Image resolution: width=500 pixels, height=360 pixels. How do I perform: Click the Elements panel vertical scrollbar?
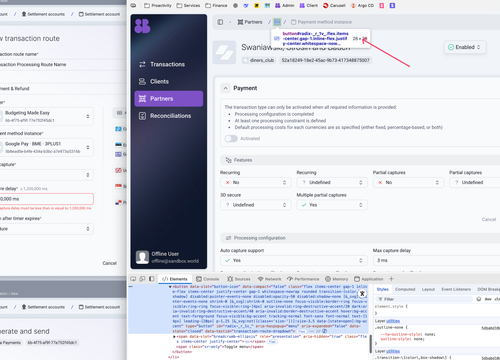370,343
